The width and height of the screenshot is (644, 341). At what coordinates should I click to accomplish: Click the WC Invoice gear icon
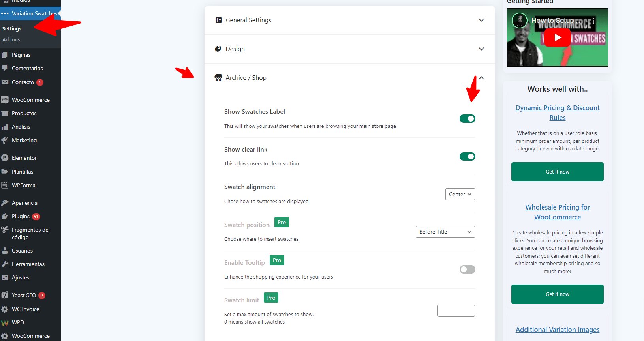point(5,309)
